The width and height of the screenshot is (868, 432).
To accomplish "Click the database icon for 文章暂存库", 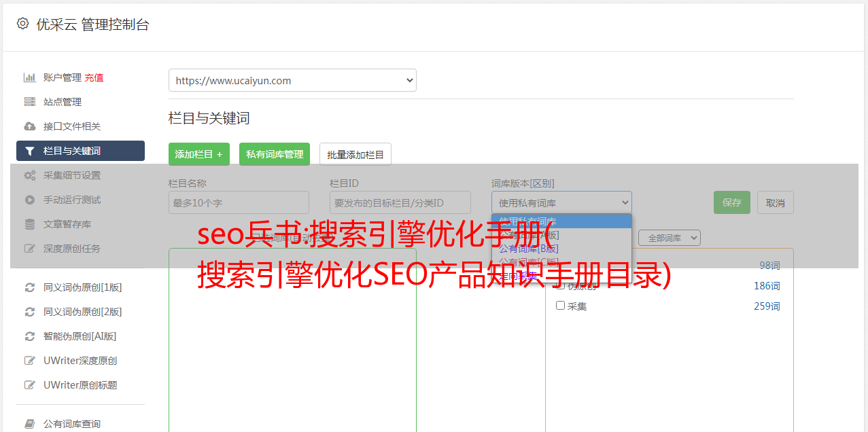I will point(29,224).
